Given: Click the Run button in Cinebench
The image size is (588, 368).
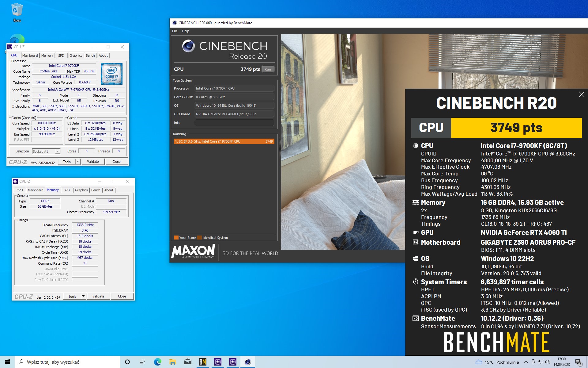Looking at the screenshot, I should tap(268, 69).
